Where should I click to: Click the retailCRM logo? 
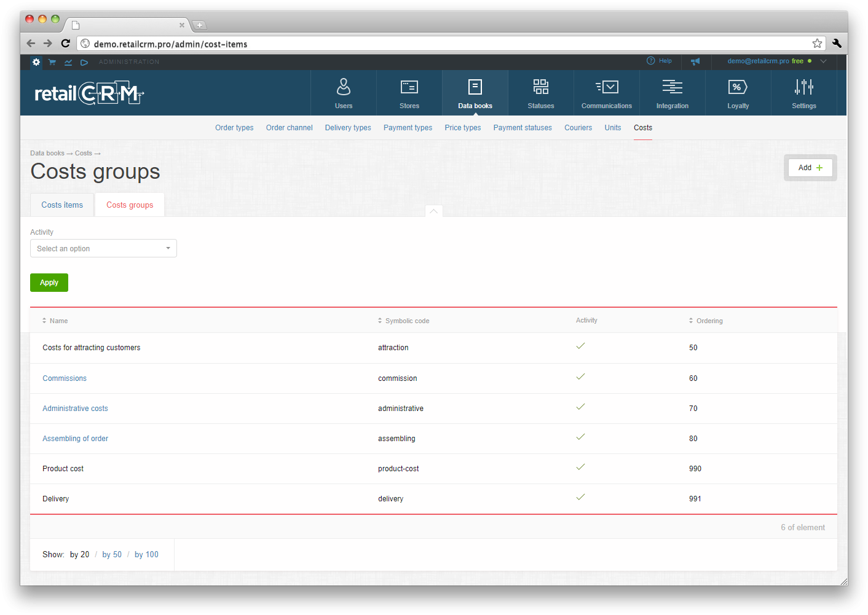point(89,93)
